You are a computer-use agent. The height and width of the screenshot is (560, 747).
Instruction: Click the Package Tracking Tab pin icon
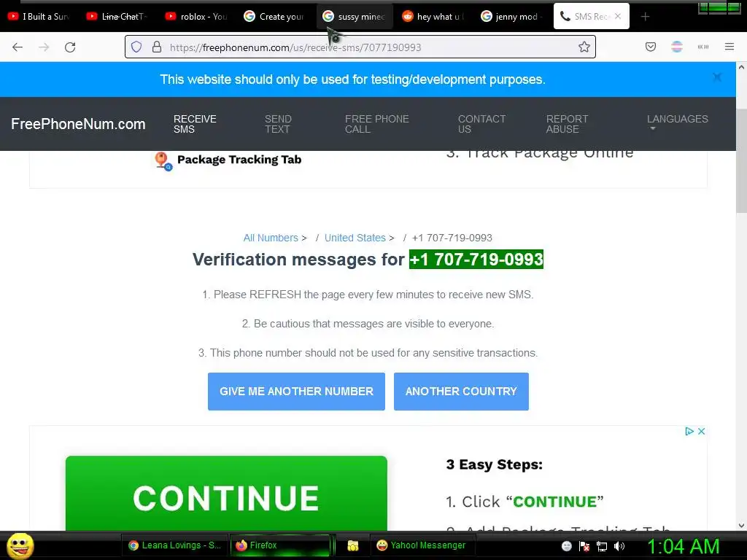click(163, 161)
